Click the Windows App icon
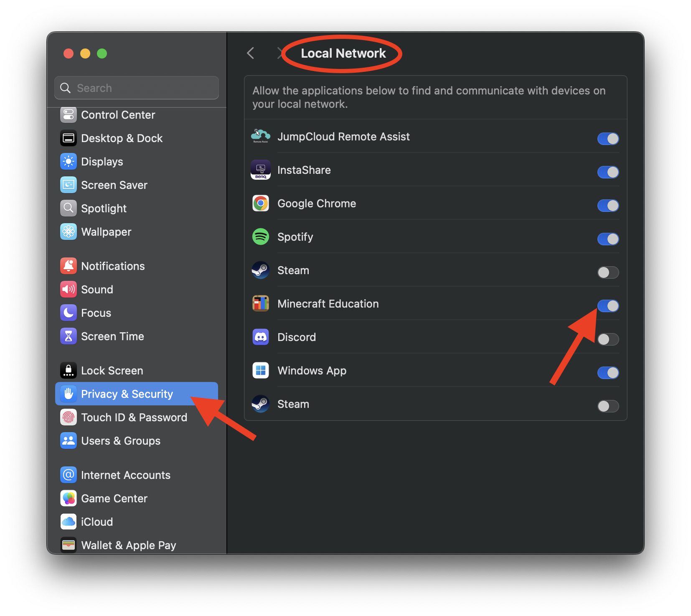 click(x=260, y=370)
